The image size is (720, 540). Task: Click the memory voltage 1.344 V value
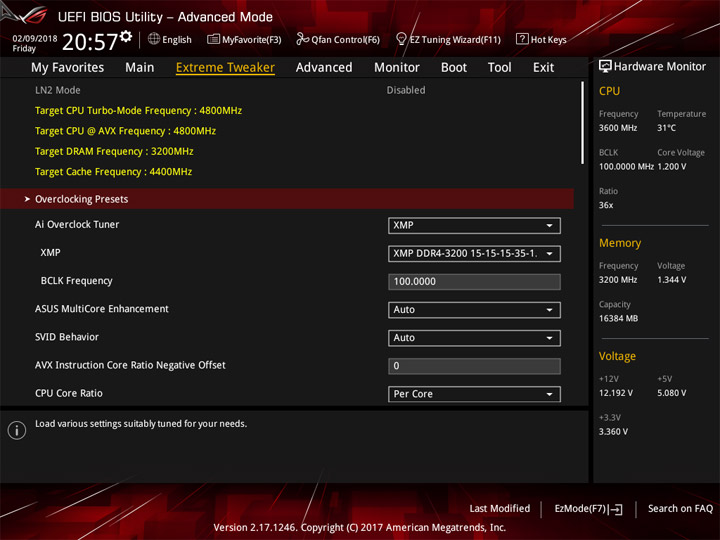[x=672, y=280]
